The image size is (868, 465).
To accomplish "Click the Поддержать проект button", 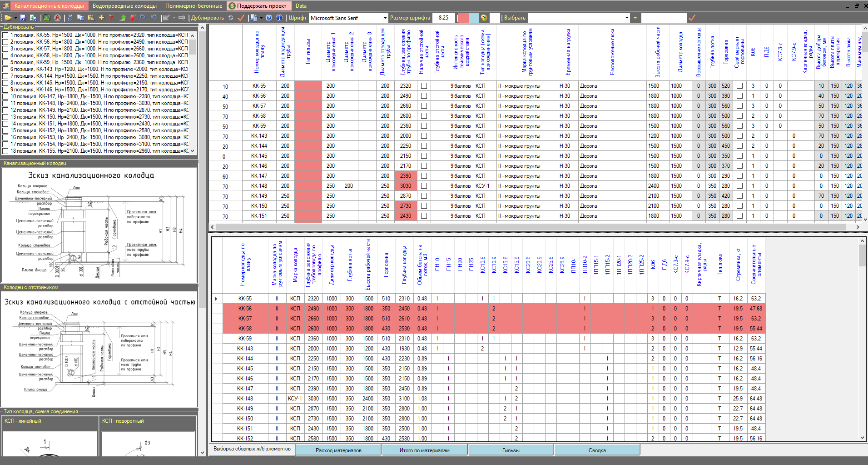I will (258, 6).
